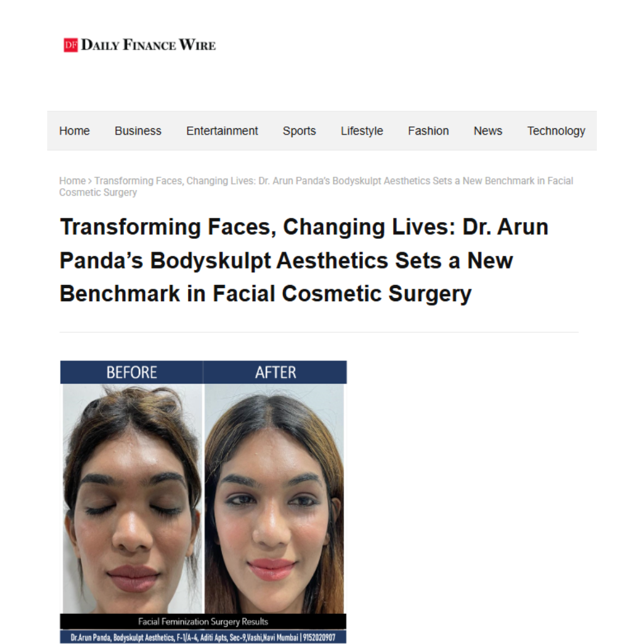The height and width of the screenshot is (644, 644).
Task: Click the article headline text
Action: 304,260
